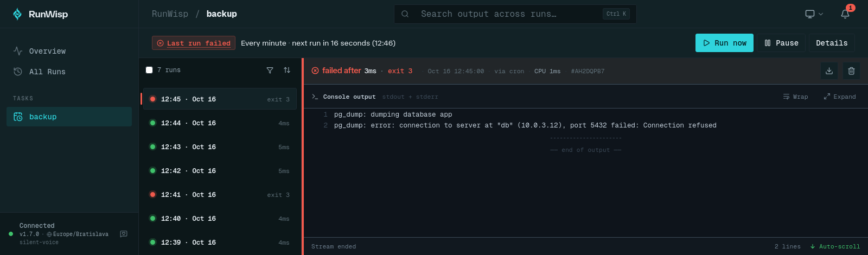
Task: Open the Overview page
Action: pyautogui.click(x=69, y=51)
